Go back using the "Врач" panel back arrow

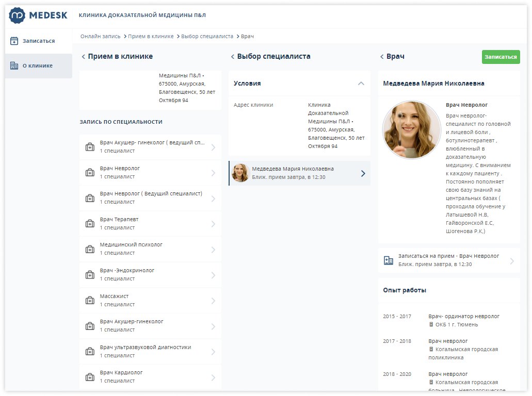coord(382,55)
